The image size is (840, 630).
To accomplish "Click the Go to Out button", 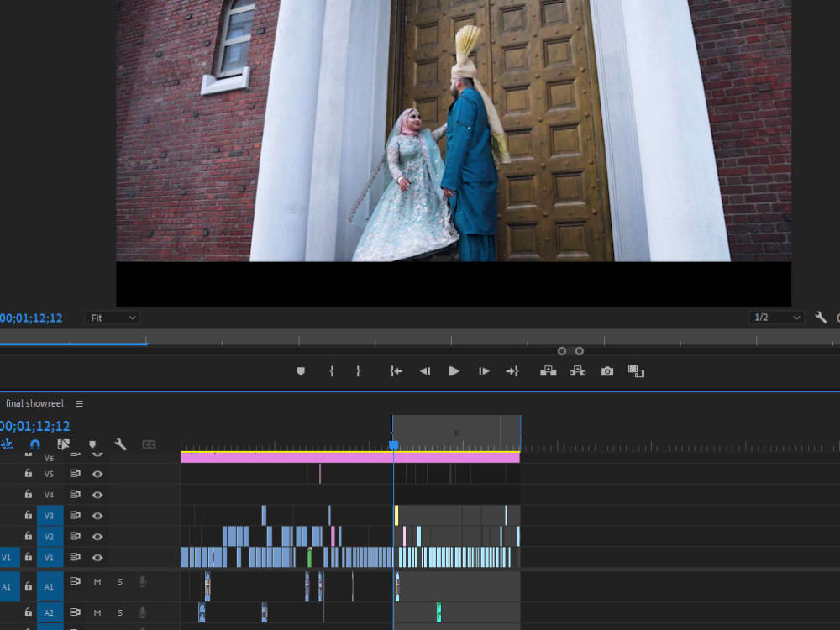I will click(x=512, y=370).
